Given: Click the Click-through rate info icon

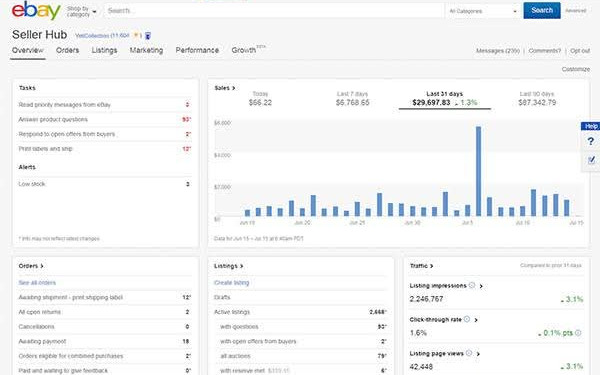Looking at the screenshot, I should [x=467, y=319].
